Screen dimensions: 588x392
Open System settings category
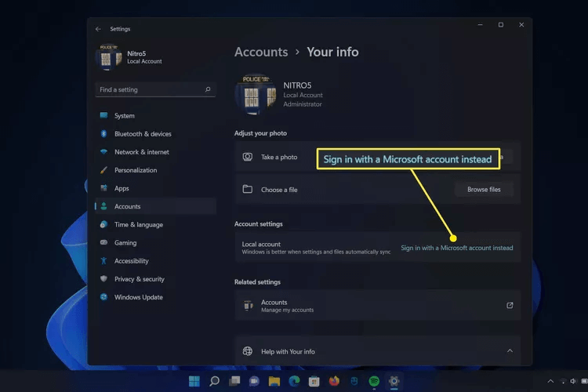(x=156, y=115)
